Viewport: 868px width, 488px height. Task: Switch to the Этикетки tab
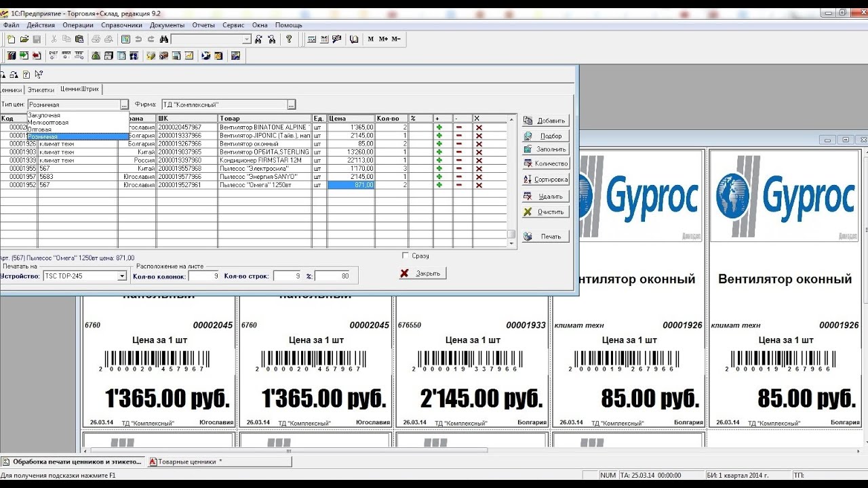41,89
